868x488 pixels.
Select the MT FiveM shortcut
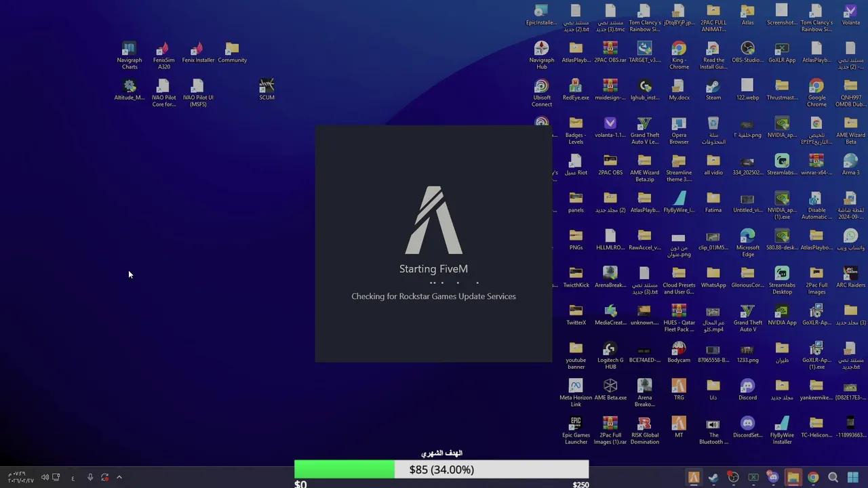tap(679, 427)
